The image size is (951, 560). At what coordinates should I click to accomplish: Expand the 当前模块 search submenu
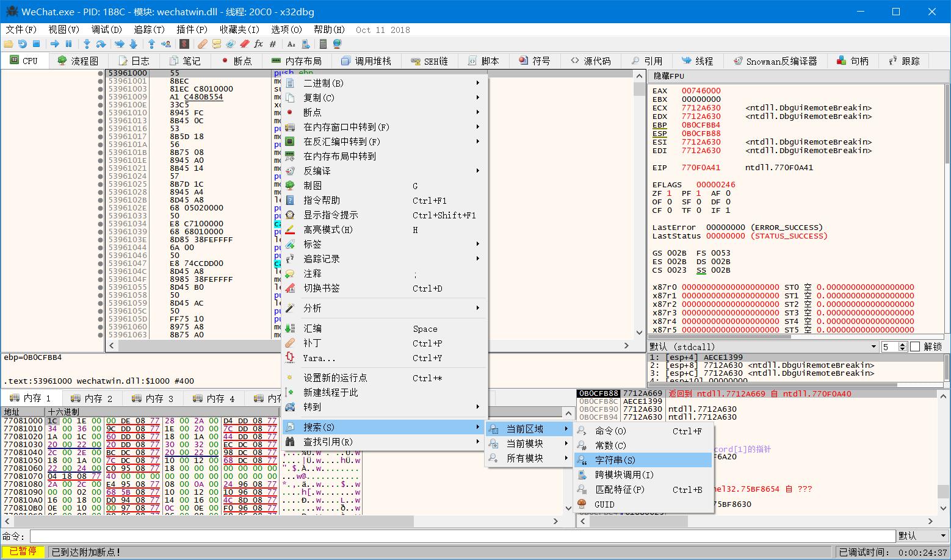point(529,443)
